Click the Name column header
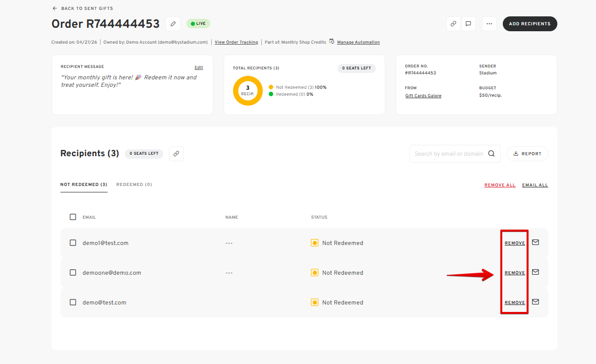This screenshot has width=596, height=364. tap(232, 217)
